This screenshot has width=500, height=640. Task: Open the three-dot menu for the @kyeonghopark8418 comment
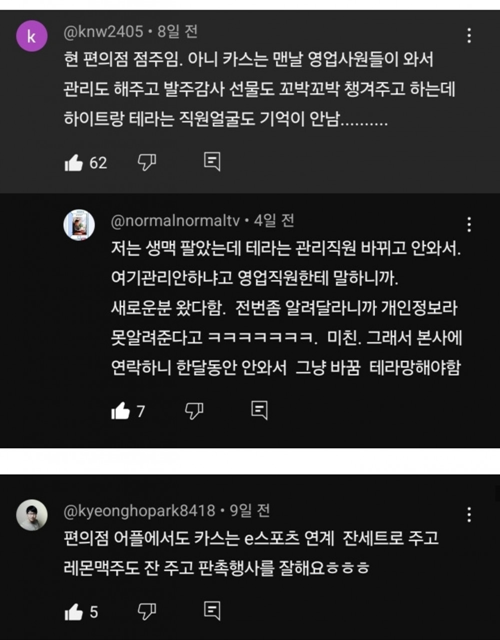(x=469, y=515)
